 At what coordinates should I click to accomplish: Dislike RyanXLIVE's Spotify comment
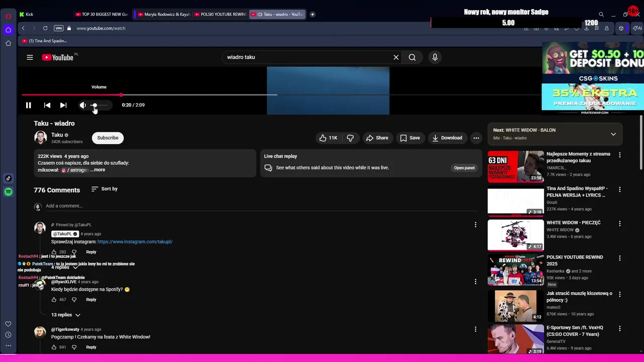click(x=74, y=300)
